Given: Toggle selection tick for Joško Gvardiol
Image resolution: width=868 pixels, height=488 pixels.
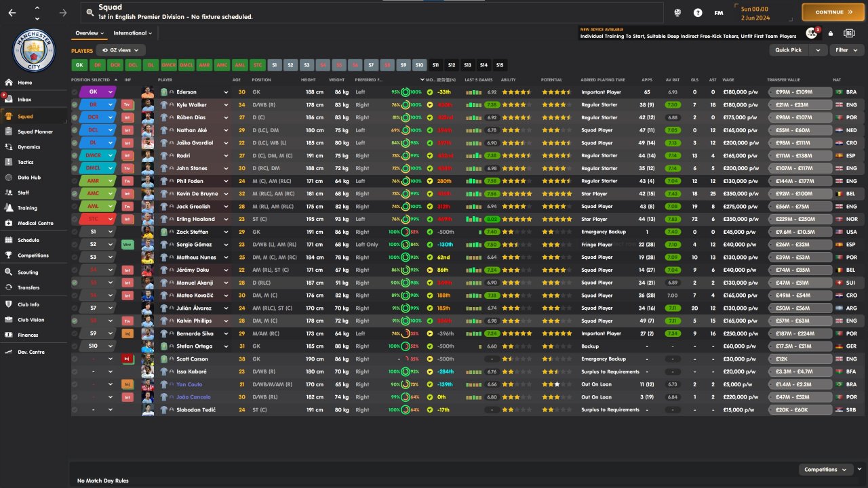Looking at the screenshot, I should pyautogui.click(x=75, y=143).
